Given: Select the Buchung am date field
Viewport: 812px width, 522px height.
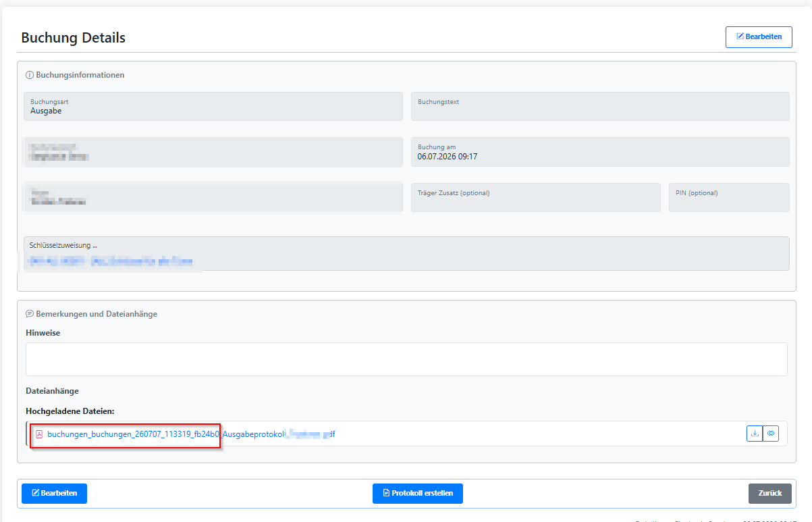Looking at the screenshot, I should point(600,152).
